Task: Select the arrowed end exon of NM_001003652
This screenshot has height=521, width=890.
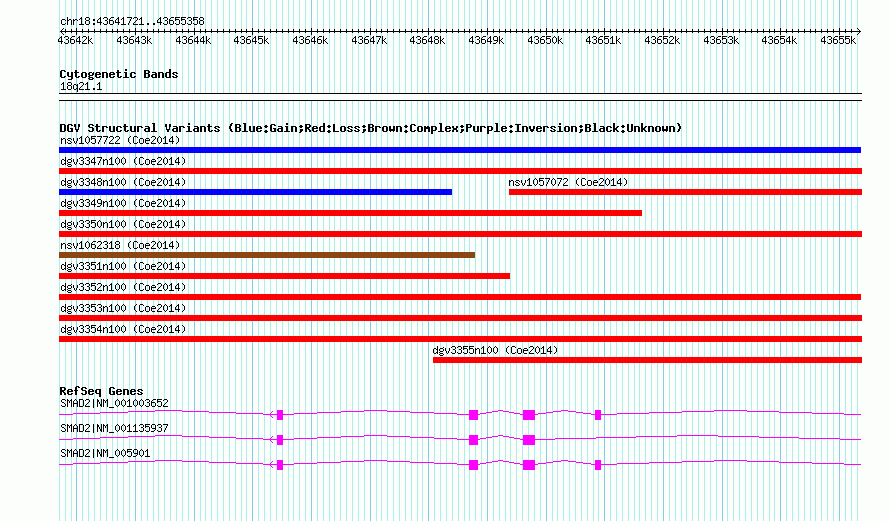Action: (279, 415)
